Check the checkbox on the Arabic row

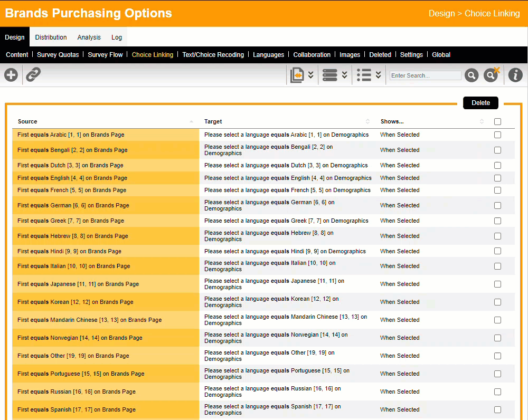coord(497,135)
